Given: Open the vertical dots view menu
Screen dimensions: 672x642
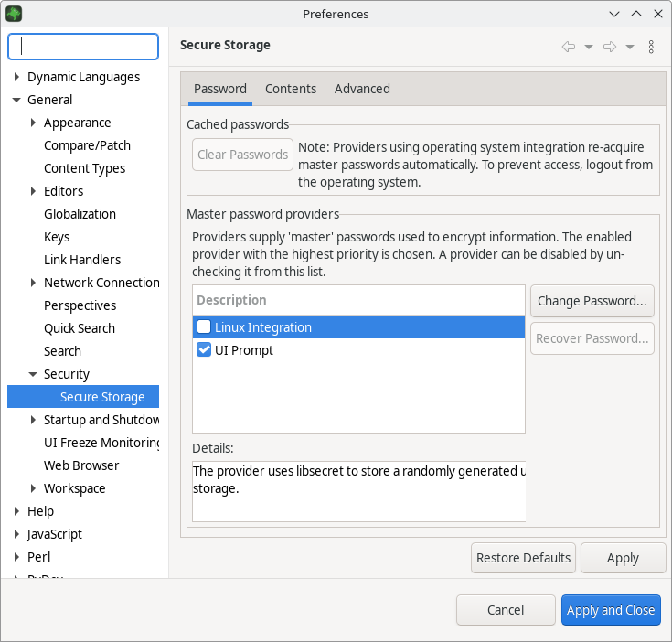Looking at the screenshot, I should tap(651, 47).
